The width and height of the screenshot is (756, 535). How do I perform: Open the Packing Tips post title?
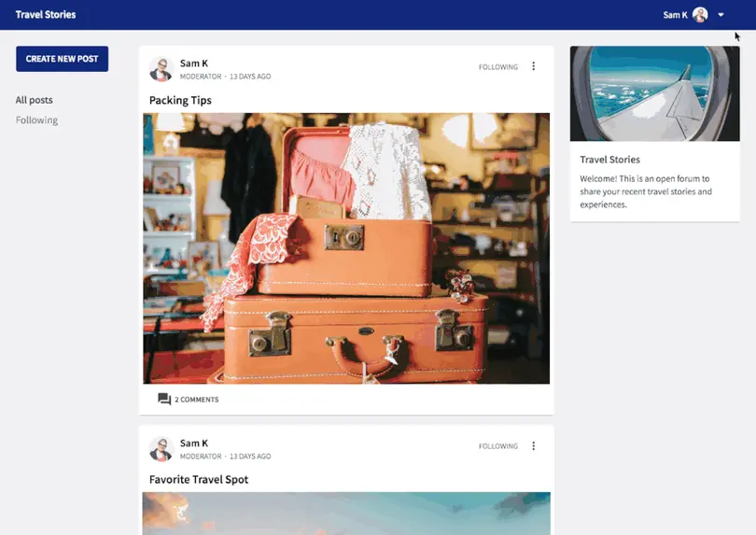point(180,100)
